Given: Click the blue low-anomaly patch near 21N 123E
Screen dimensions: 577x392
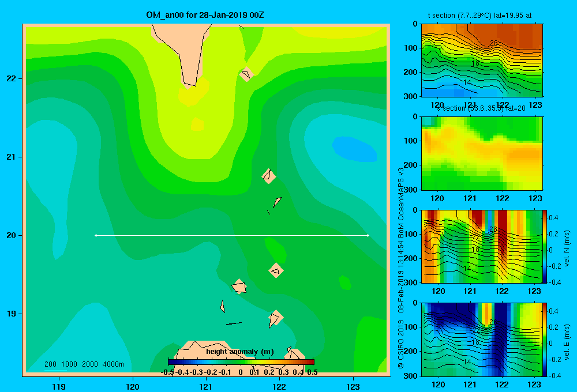Looking at the screenshot, I should [x=354, y=149].
